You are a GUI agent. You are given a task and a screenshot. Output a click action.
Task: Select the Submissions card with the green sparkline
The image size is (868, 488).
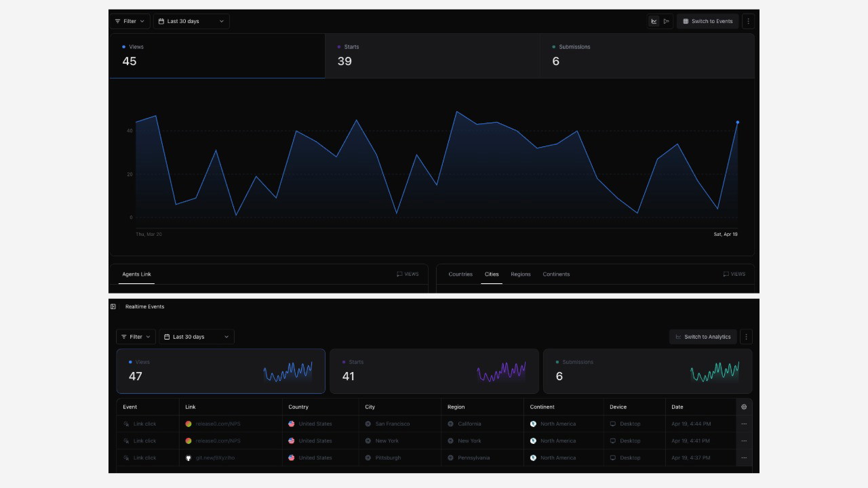coord(647,371)
